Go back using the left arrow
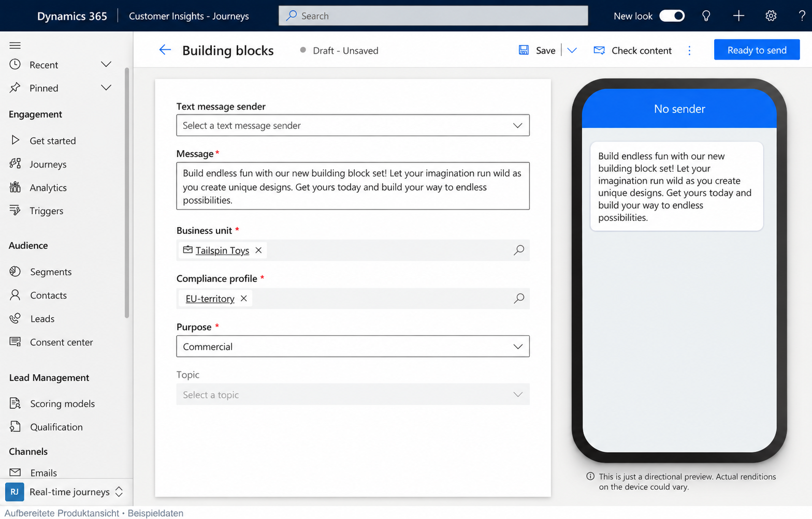 pyautogui.click(x=165, y=50)
